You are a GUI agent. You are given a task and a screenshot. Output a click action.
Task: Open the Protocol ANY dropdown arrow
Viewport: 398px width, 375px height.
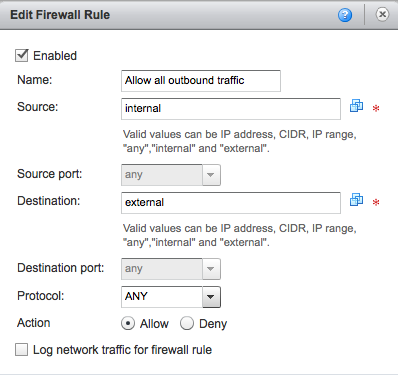211,296
